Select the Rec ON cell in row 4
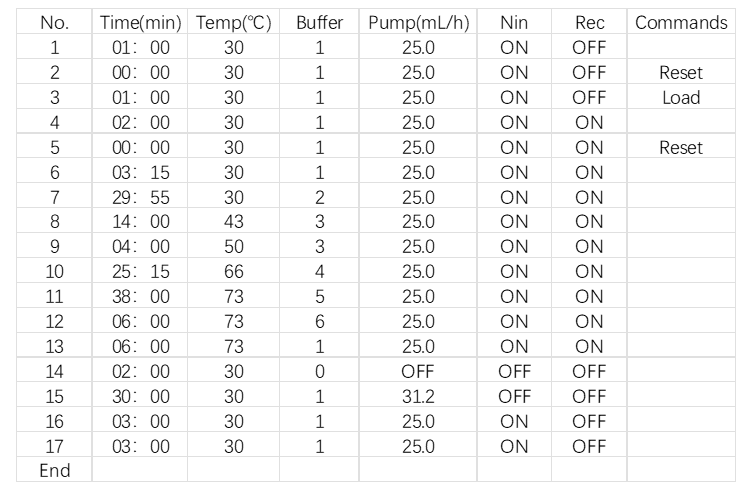Viewport: 751px width, 495px height. pos(589,123)
